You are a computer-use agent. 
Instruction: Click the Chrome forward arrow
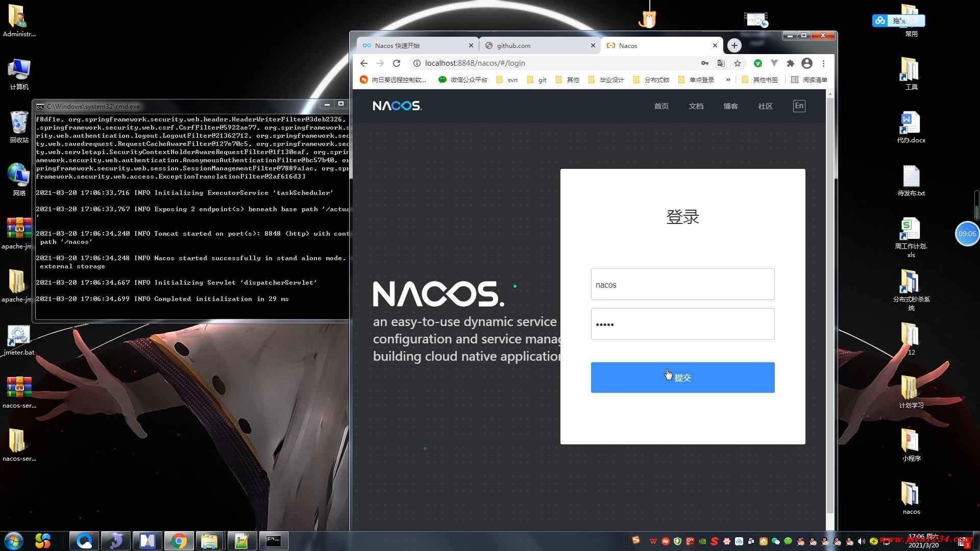tap(380, 63)
